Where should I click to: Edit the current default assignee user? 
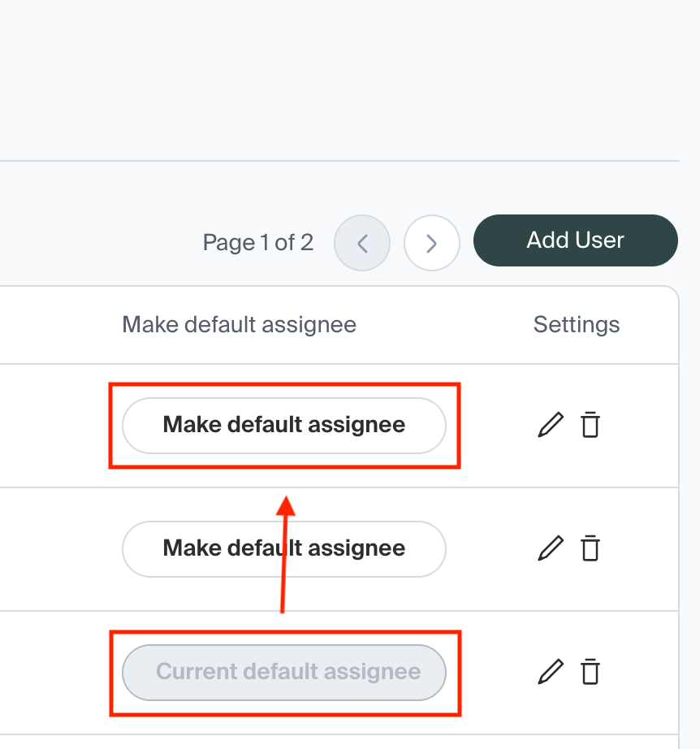pos(551,672)
